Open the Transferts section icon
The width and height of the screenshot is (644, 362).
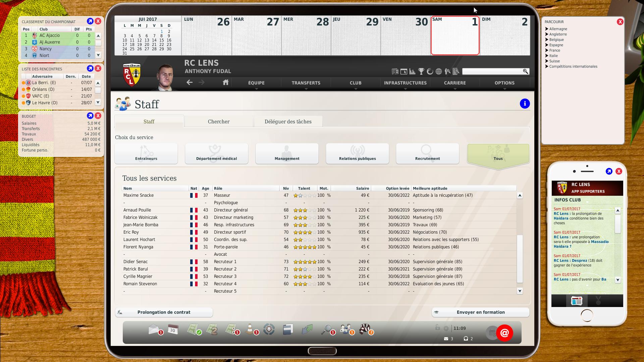click(x=306, y=83)
